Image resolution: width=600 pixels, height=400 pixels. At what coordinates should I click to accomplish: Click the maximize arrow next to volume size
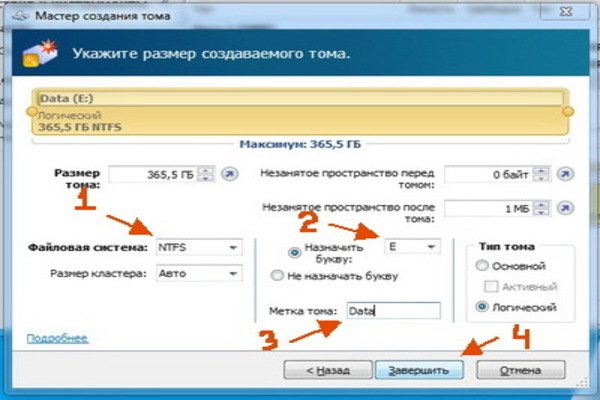tap(229, 174)
